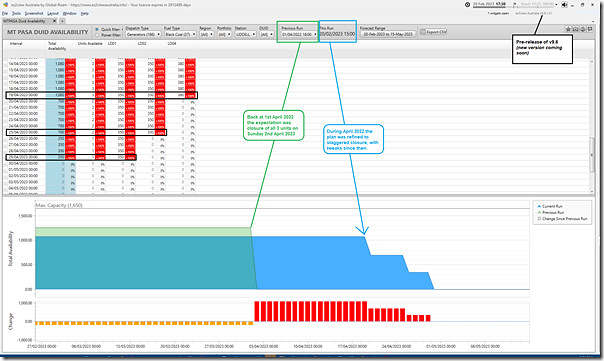Click the Forecast Range date field
The height and width of the screenshot is (361, 604).
[388, 34]
